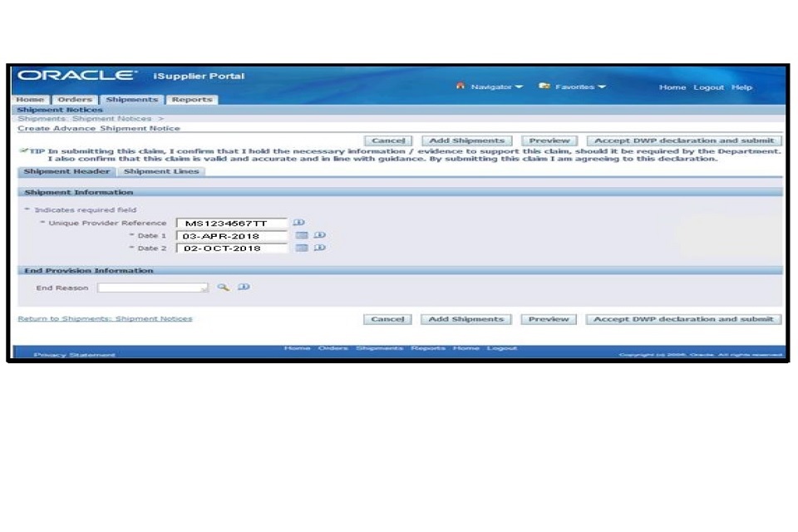The image size is (798, 532).
Task: Click the info icon beside End Reason
Action: coord(244,288)
